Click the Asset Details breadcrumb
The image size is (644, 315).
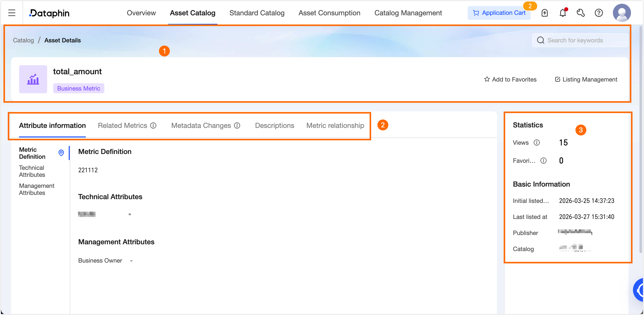[x=62, y=40]
